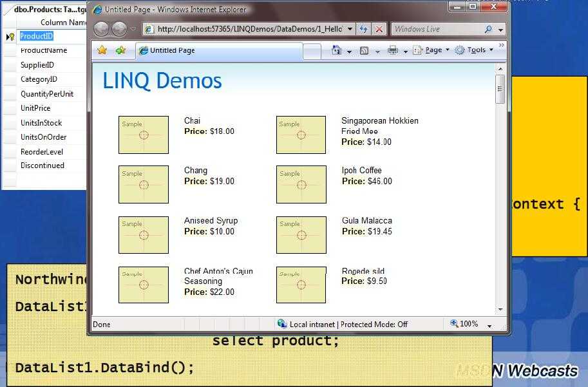Click Singaporean Hokkien Fried Mee sample image
This screenshot has height=387, width=588.
301,135
